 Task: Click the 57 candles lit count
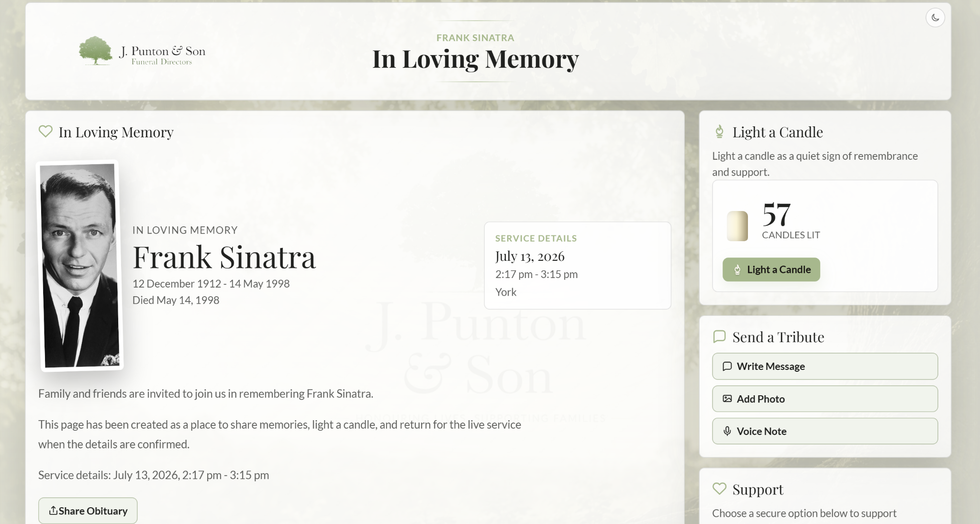click(x=776, y=214)
